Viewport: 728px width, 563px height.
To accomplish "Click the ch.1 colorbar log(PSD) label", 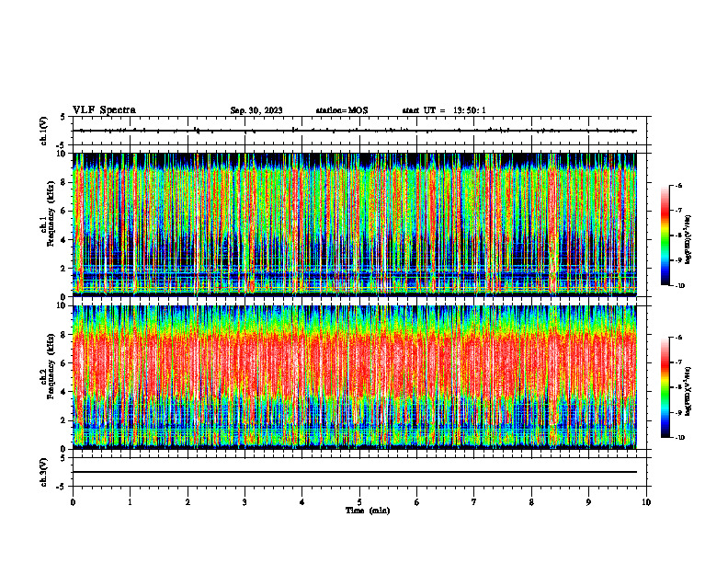I will (688, 239).
